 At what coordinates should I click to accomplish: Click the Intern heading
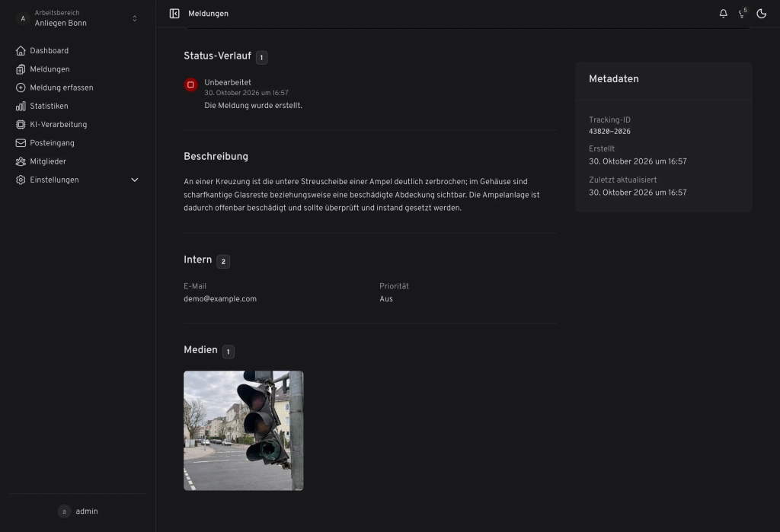tap(197, 259)
